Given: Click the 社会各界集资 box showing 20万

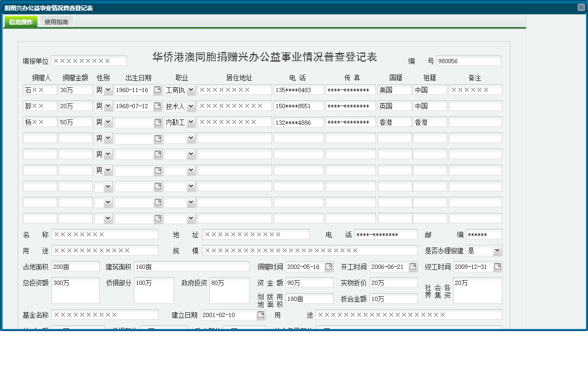Looking at the screenshot, I should (477, 290).
